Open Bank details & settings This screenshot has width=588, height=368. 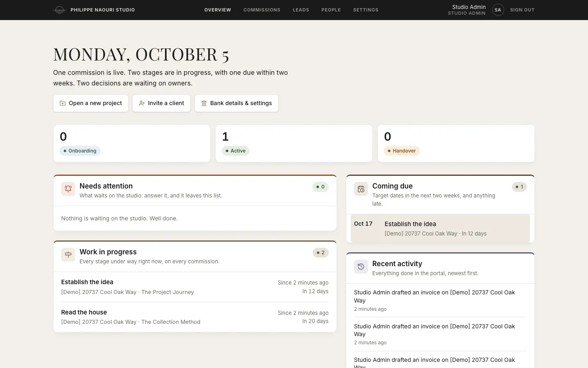(x=236, y=103)
